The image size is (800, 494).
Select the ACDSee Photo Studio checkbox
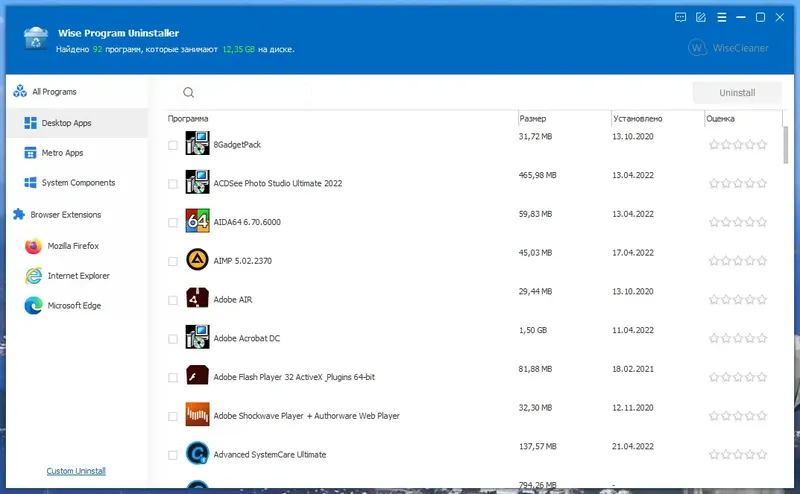(x=173, y=184)
